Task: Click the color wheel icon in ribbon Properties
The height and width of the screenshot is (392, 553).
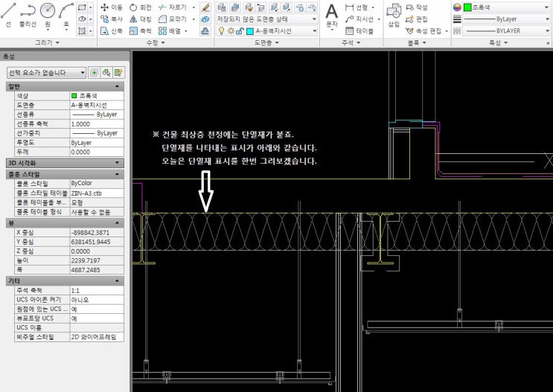Action: pyautogui.click(x=457, y=7)
